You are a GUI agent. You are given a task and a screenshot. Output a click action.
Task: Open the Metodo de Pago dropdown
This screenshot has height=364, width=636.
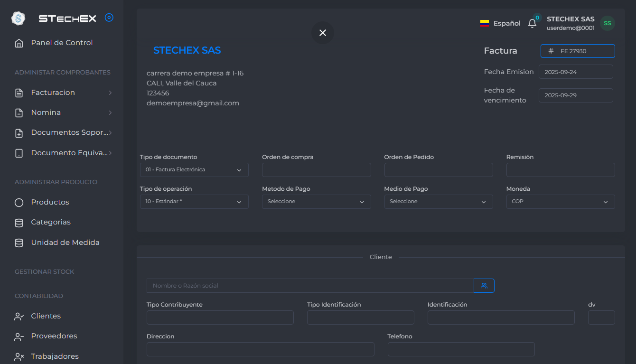316,202
